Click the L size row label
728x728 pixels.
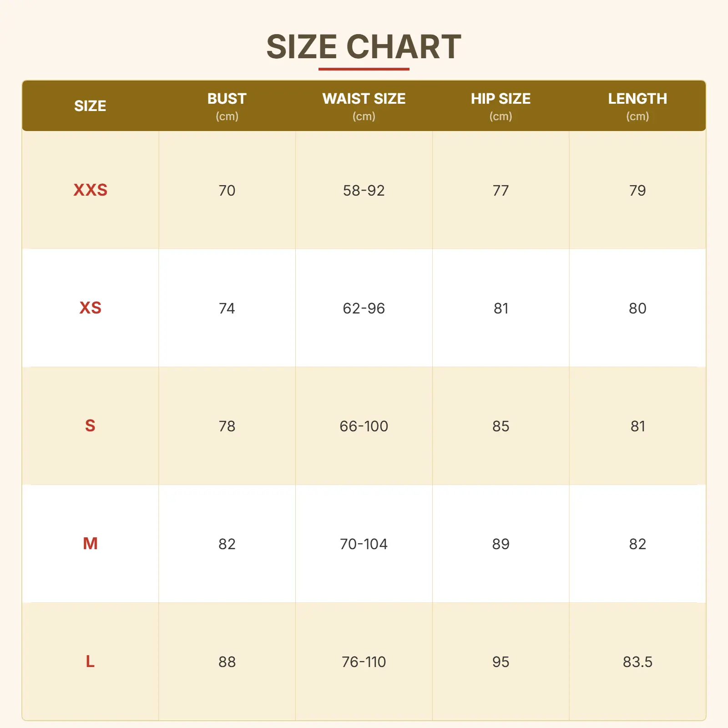90,662
